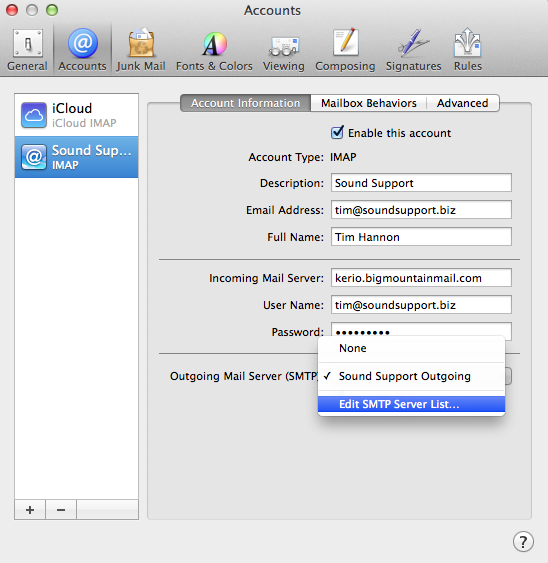Image resolution: width=548 pixels, height=563 pixels.
Task: Click the Outgoing Mail Server (SMTP) label
Action: point(244,376)
